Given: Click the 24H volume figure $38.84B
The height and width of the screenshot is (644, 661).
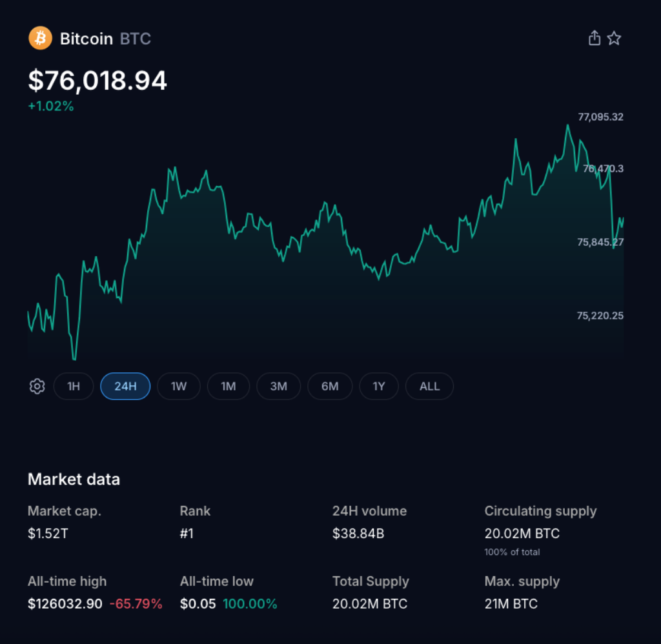Looking at the screenshot, I should [358, 534].
